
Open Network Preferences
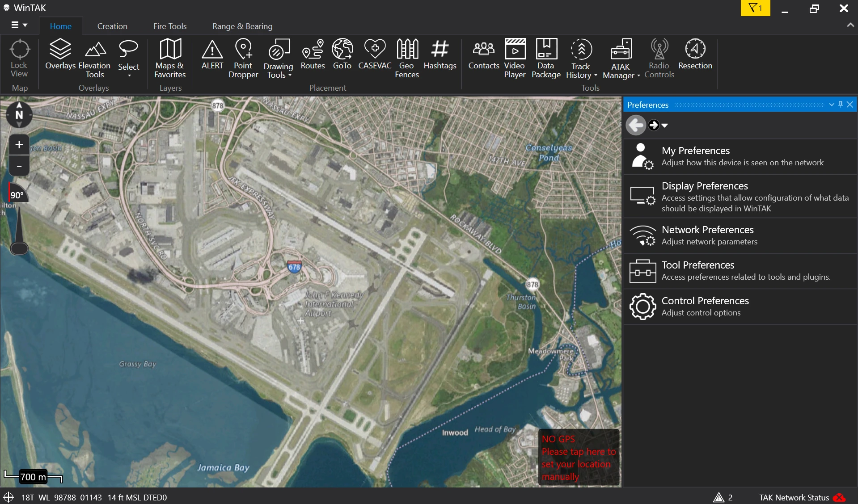[x=740, y=235]
